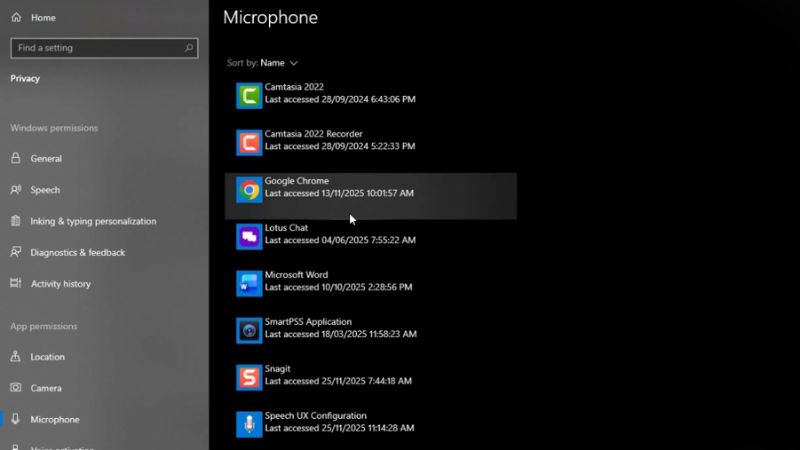The height and width of the screenshot is (450, 800).
Task: Click the Camtasia 2022 Recorder red icon
Action: coord(249,142)
